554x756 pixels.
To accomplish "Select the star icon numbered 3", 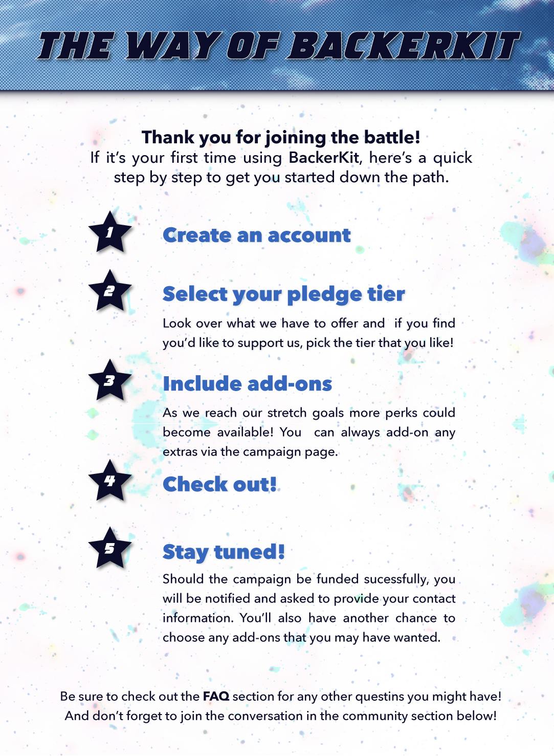I will coord(109,381).
